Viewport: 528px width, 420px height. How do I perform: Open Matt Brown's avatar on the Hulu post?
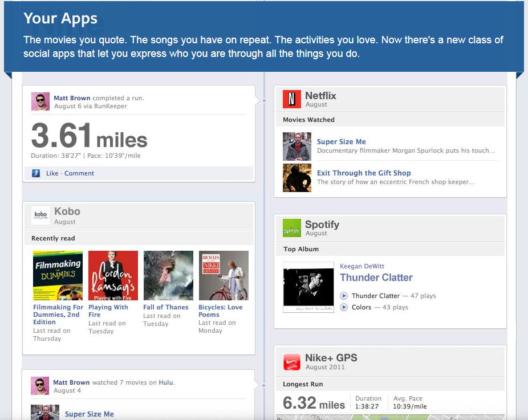click(40, 386)
